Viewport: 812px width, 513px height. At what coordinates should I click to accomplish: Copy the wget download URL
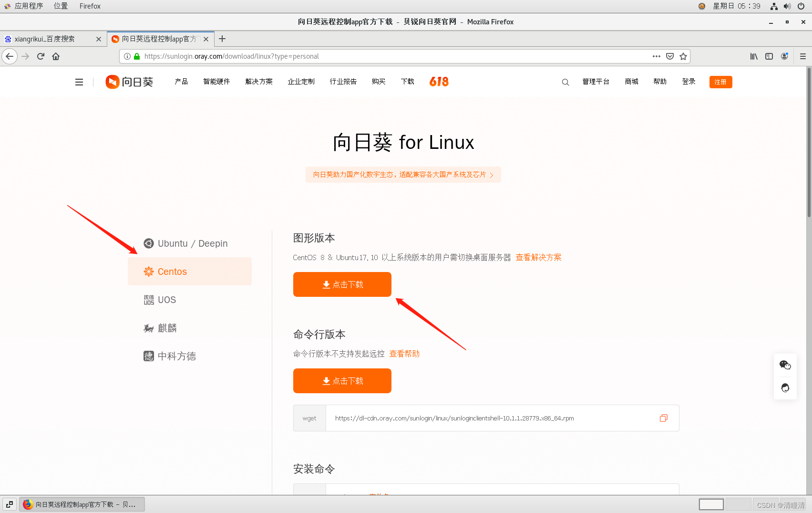663,418
